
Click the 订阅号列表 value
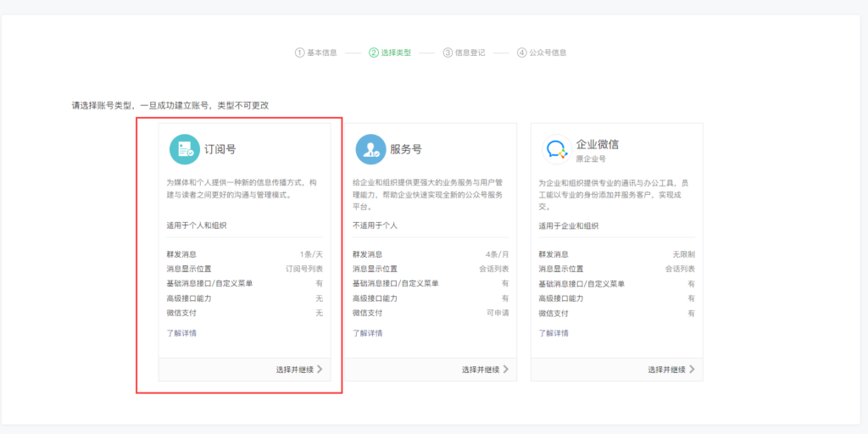click(x=304, y=269)
